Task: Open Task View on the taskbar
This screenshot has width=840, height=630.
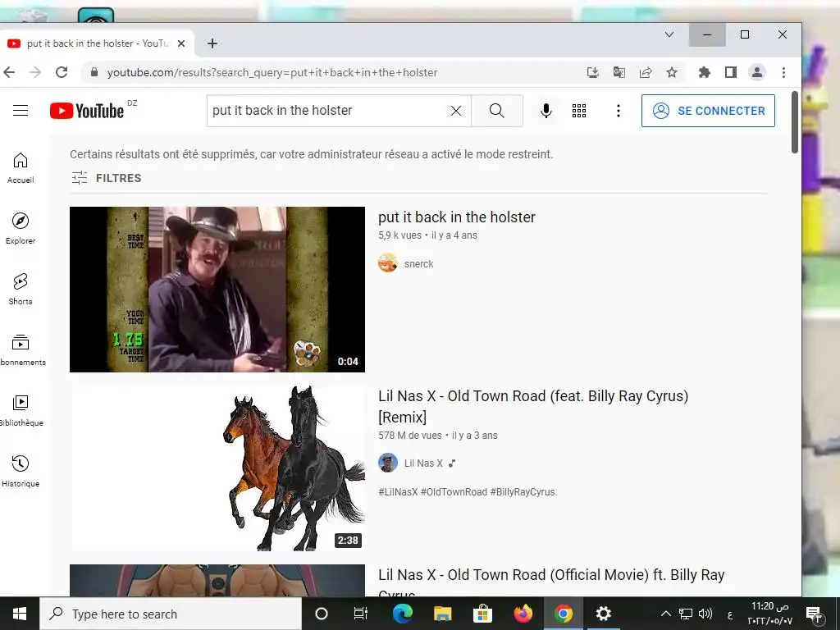Action: [x=361, y=614]
